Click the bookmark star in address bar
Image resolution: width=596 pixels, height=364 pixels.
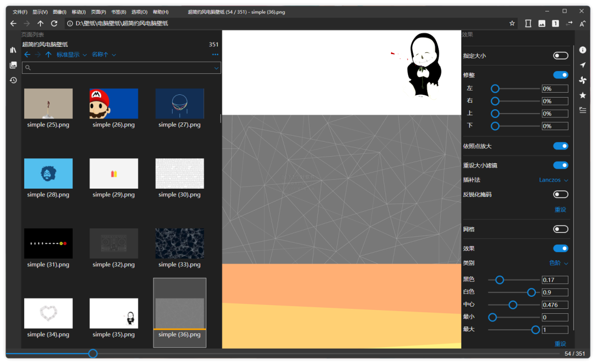click(512, 24)
